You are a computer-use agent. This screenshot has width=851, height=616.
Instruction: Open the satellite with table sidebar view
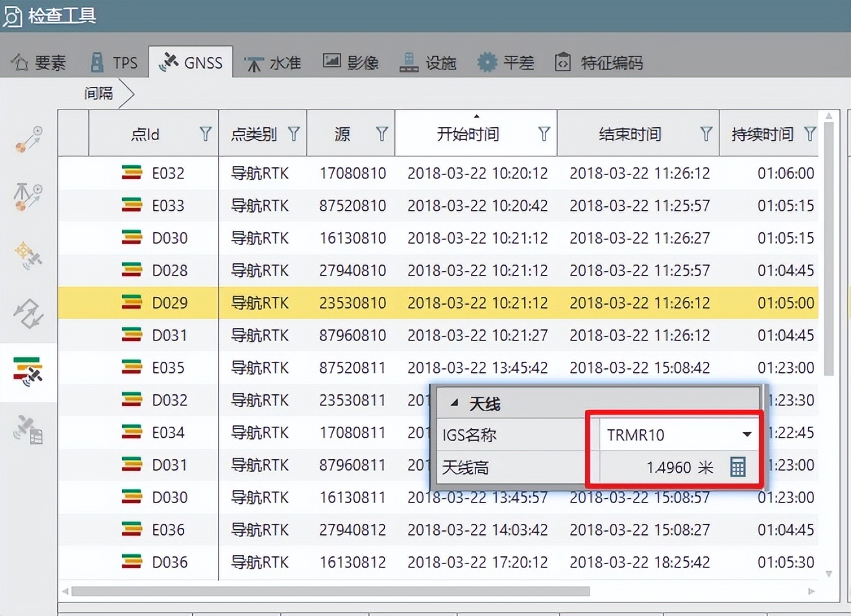(29, 429)
